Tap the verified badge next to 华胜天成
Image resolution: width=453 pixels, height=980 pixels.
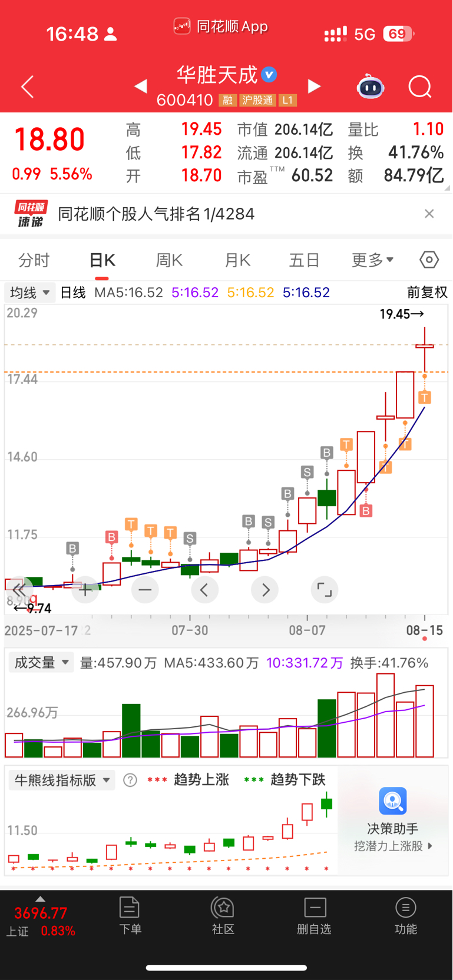[x=269, y=75]
